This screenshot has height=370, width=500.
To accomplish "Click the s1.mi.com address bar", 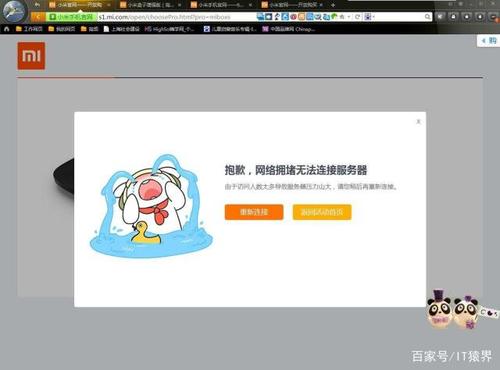I will click(177, 17).
